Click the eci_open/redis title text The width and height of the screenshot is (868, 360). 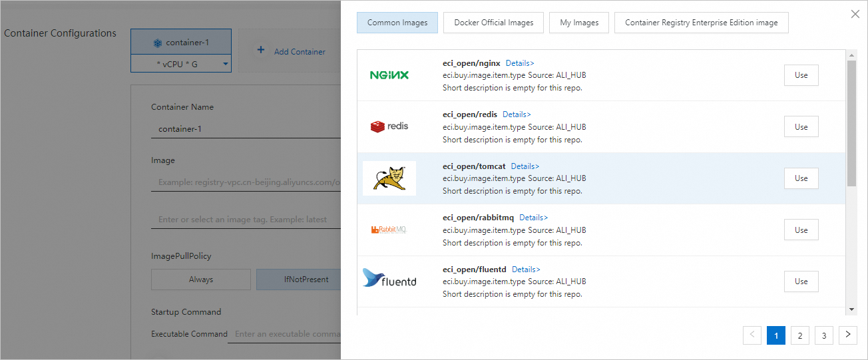[x=470, y=114]
